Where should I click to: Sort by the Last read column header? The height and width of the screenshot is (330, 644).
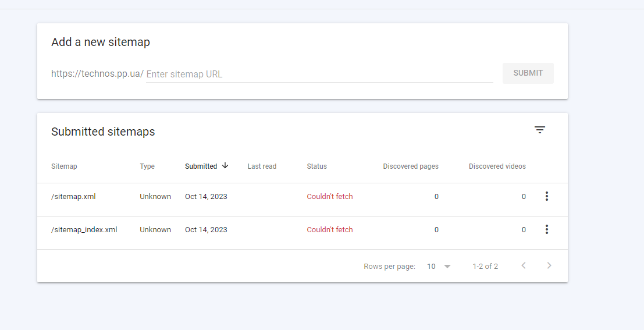[262, 166]
